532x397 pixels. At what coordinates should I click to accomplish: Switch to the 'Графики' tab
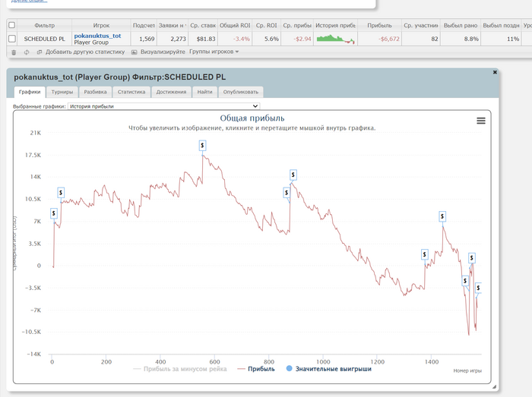point(30,92)
